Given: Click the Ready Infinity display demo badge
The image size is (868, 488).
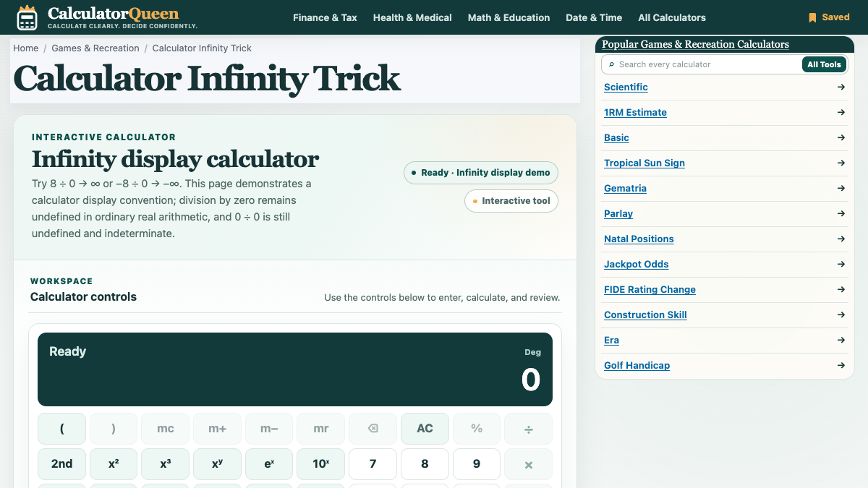Looking at the screenshot, I should [x=481, y=173].
